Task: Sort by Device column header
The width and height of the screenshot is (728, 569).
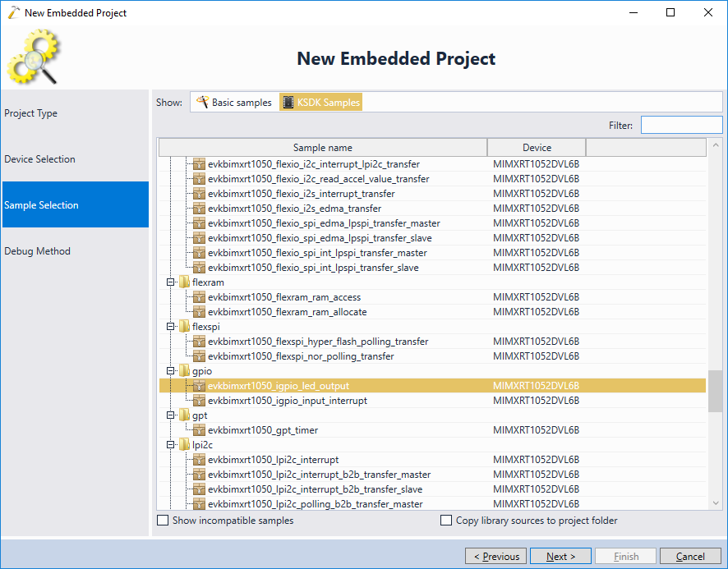Action: tap(537, 148)
